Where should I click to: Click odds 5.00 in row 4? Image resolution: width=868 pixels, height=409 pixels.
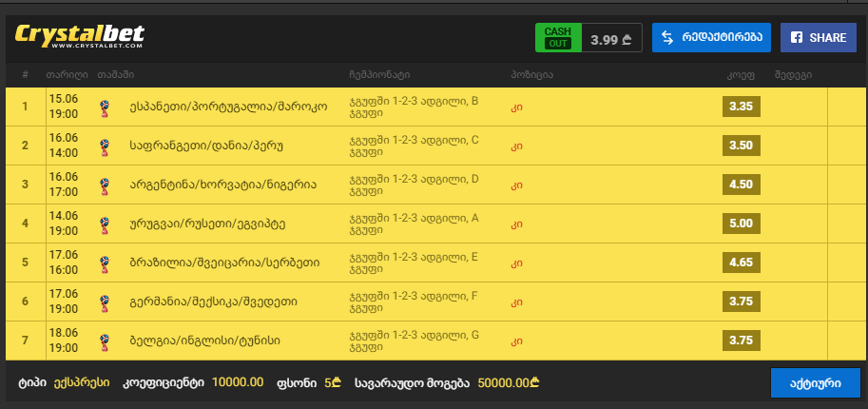click(742, 224)
